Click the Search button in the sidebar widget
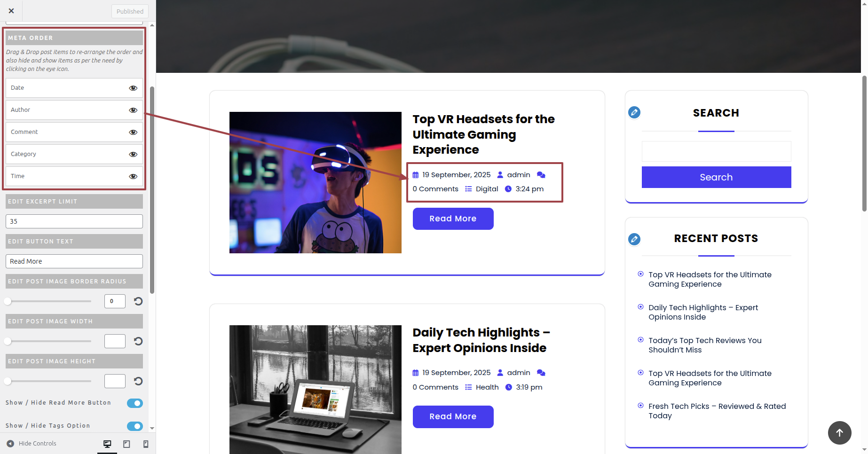868x454 pixels. coord(716,177)
